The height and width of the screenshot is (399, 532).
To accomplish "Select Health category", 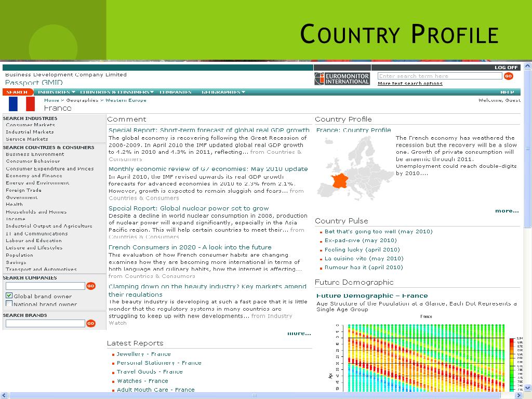I will [x=14, y=204].
